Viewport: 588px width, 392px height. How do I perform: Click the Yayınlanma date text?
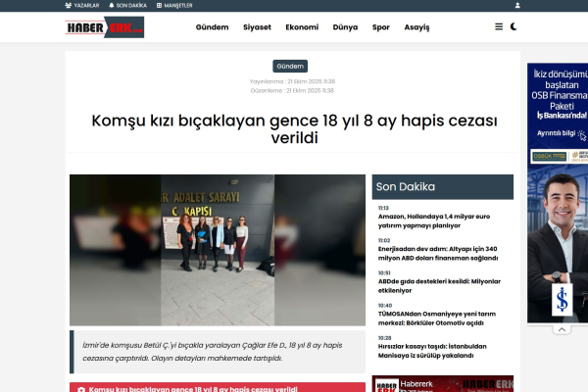292,81
